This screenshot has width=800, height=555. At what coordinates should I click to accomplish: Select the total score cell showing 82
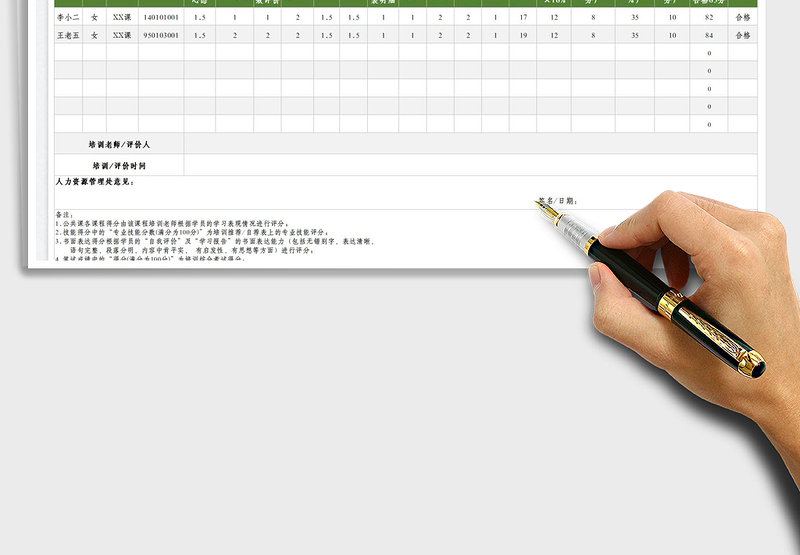click(x=709, y=17)
